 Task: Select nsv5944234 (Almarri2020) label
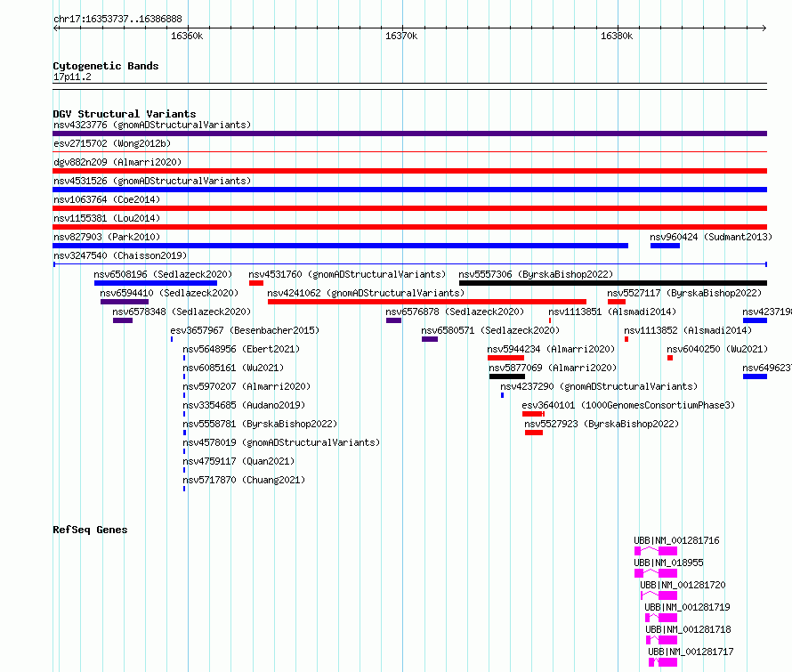coord(551,349)
